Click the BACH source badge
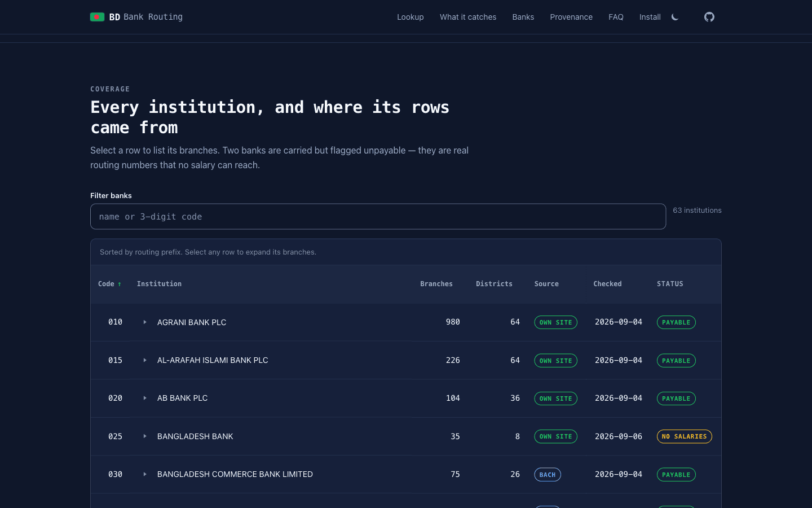Image resolution: width=812 pixels, height=508 pixels. click(x=548, y=475)
